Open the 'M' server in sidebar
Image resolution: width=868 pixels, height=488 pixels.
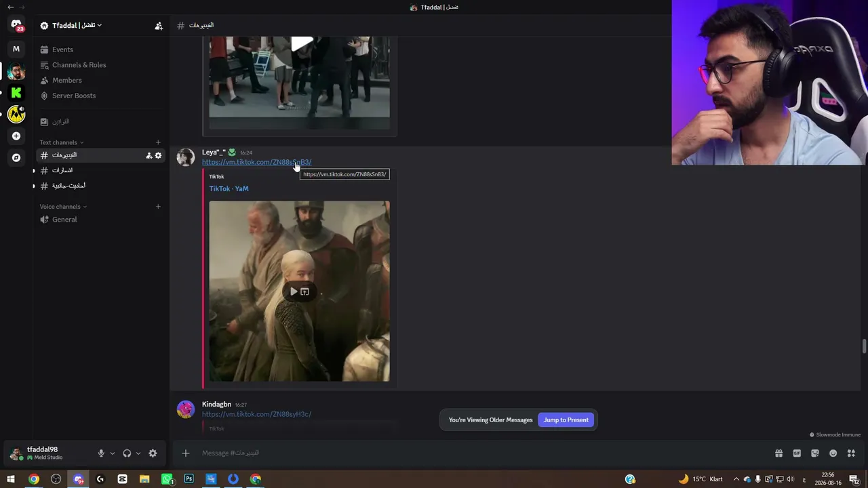pyautogui.click(x=16, y=49)
